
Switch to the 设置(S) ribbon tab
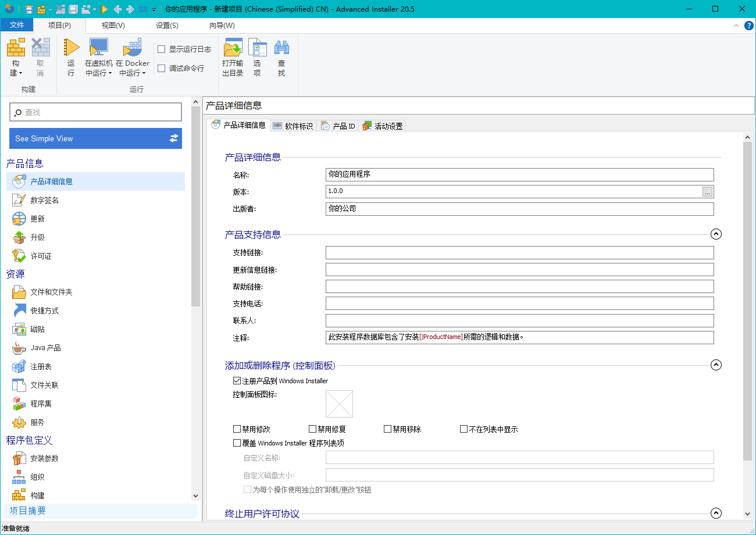click(x=167, y=26)
